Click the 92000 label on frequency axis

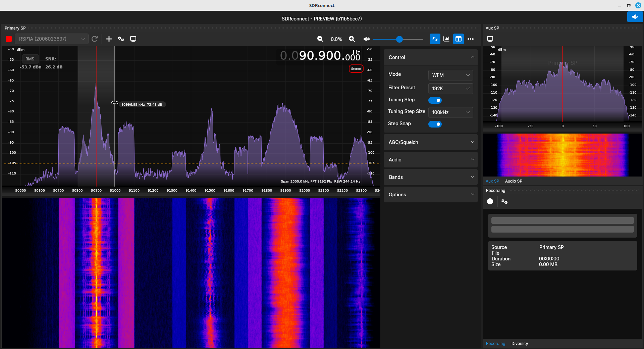[x=305, y=190]
